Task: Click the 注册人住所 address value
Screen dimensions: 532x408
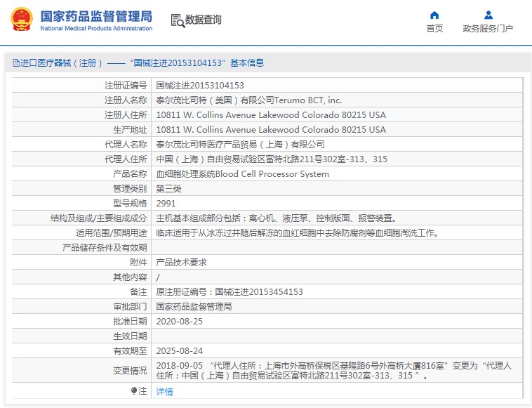Action: 271,114
